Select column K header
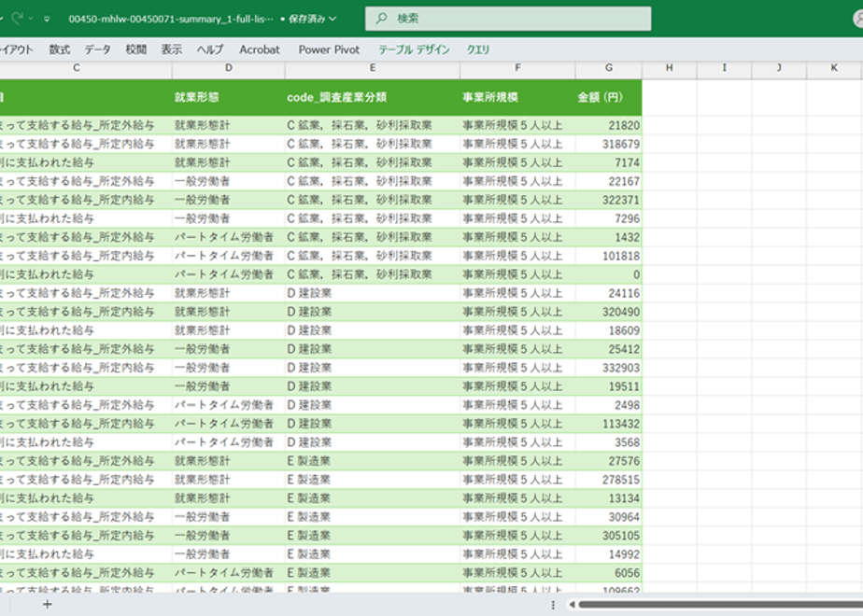 click(x=834, y=67)
